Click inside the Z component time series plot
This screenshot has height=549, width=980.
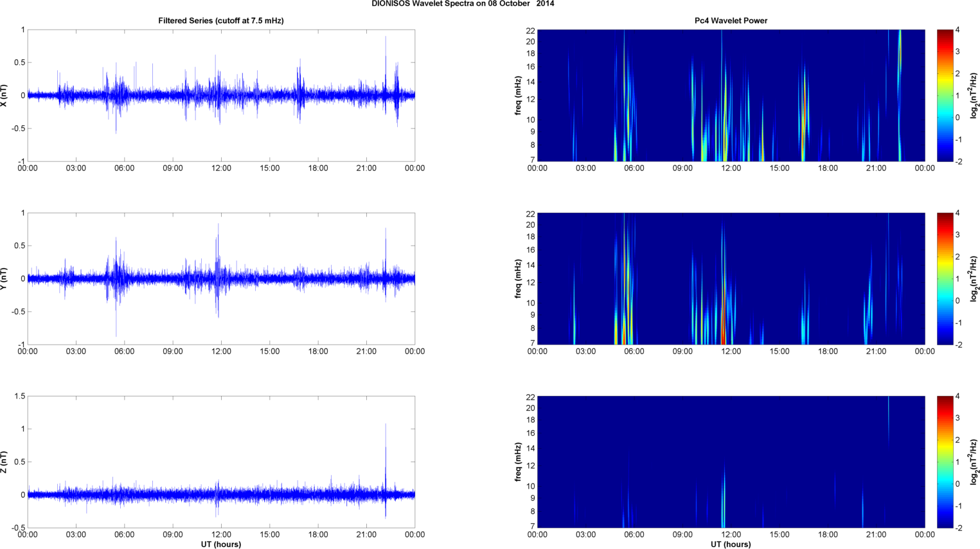[221, 462]
